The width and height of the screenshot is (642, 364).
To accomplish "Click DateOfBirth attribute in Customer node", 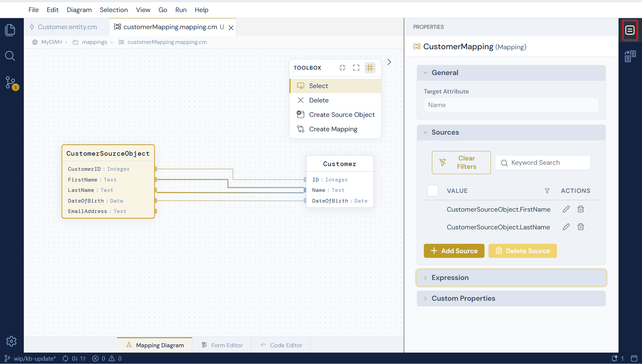I will pos(340,201).
